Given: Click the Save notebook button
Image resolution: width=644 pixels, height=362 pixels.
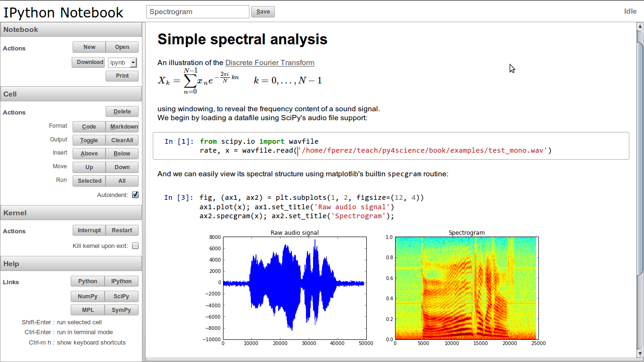Looking at the screenshot, I should pos(263,12).
